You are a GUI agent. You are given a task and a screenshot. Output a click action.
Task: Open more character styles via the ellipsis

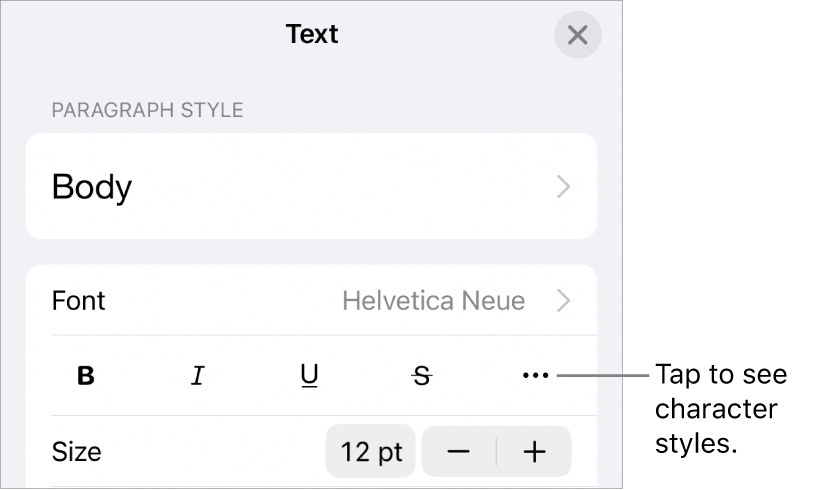click(x=536, y=376)
